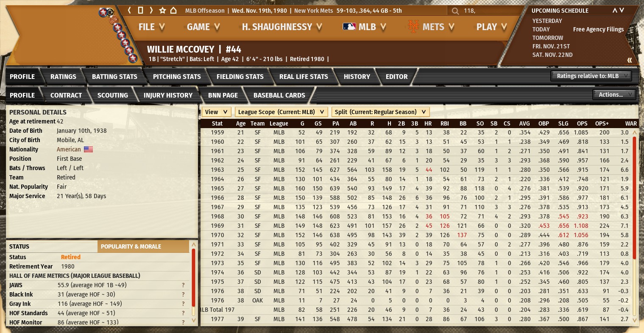644x333 pixels.
Task: Click the OAK team cell in 1976 row
Action: point(258,300)
